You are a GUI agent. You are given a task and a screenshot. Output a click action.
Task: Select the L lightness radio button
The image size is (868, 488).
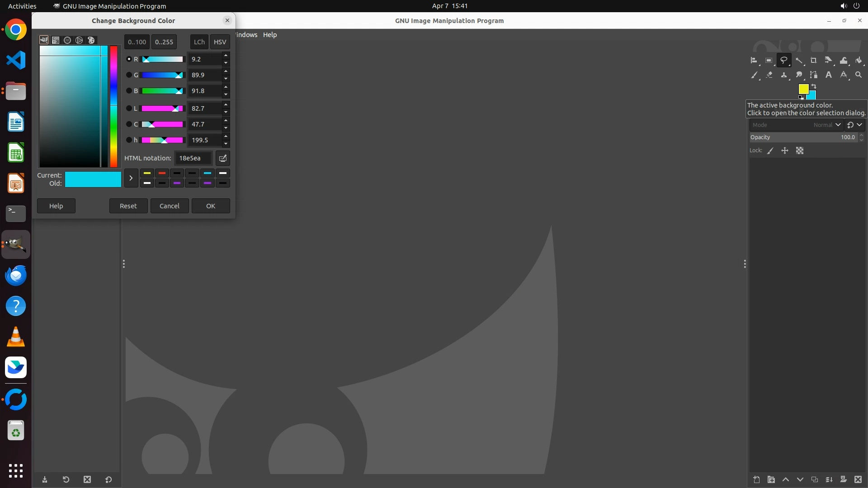point(129,108)
